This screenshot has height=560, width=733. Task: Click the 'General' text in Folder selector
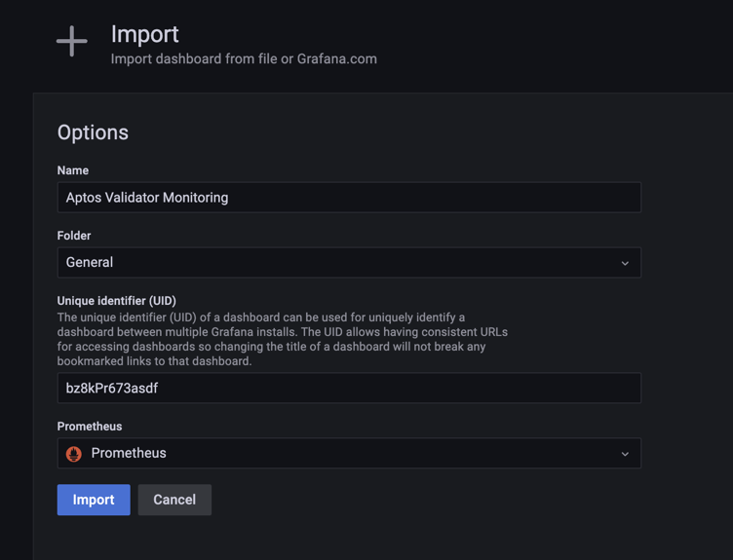pos(90,263)
